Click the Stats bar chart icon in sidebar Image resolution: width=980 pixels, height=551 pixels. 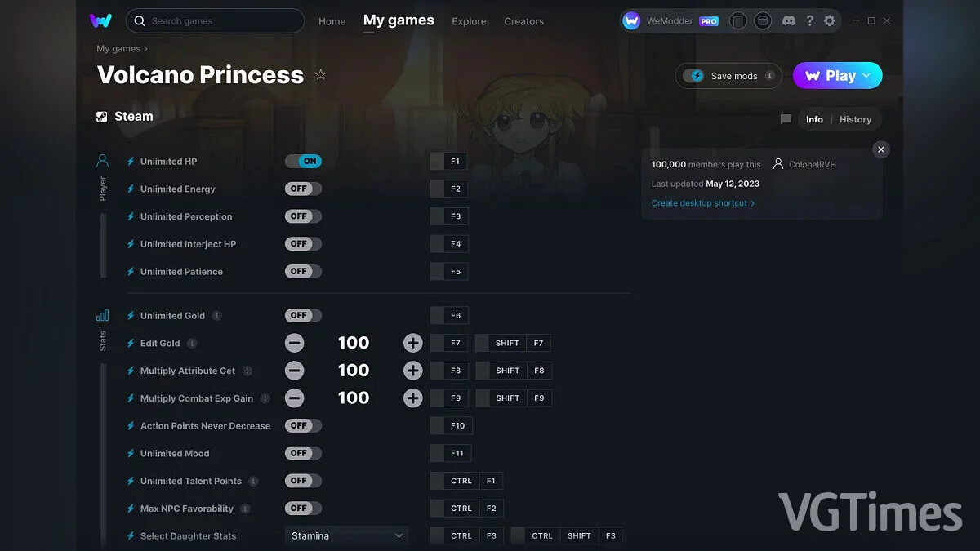tap(103, 315)
